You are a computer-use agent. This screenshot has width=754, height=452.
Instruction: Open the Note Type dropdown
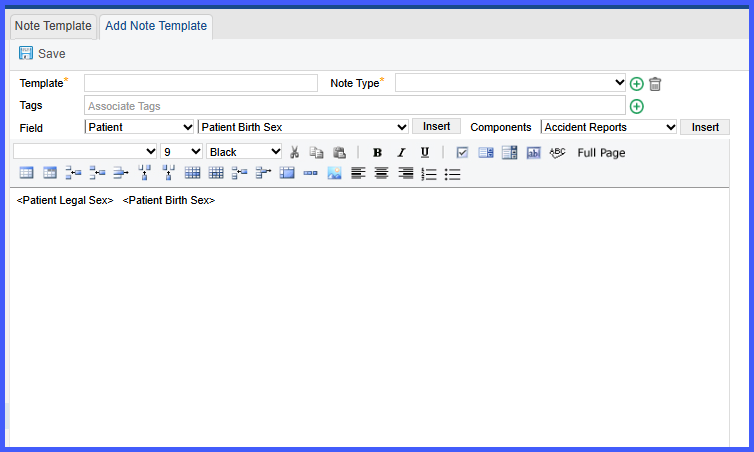click(x=510, y=83)
